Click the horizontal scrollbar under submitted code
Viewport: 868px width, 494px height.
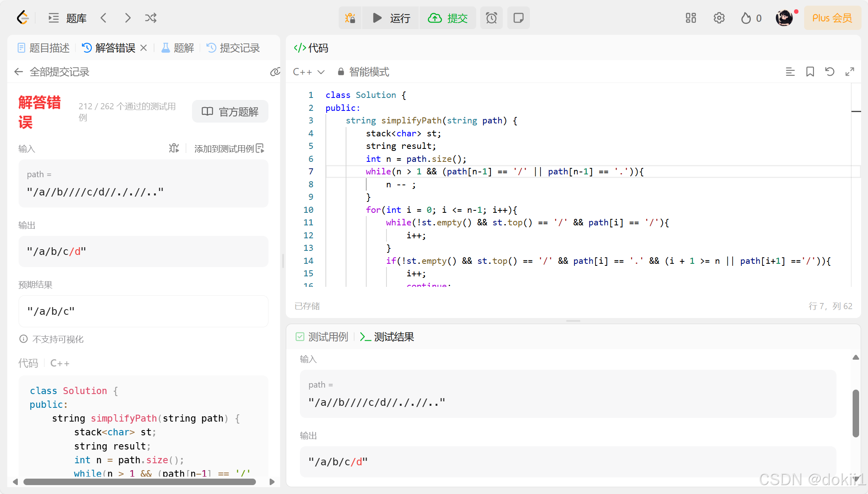pos(139,482)
